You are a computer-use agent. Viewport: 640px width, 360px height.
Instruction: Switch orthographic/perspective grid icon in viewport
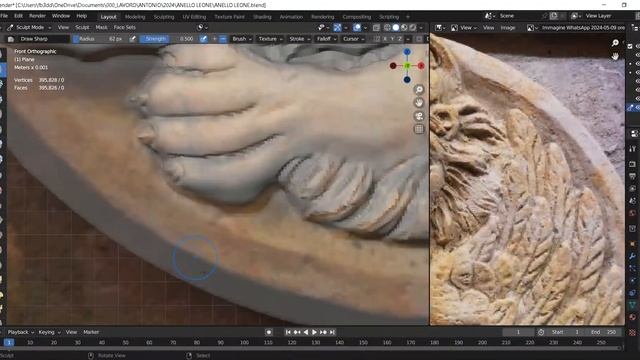point(419,129)
